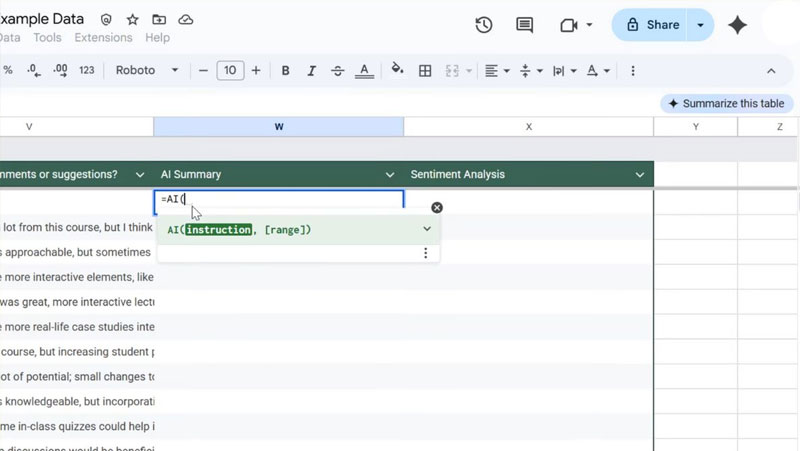Increase font size with plus button
This screenshot has height=451, width=800.
(x=256, y=71)
